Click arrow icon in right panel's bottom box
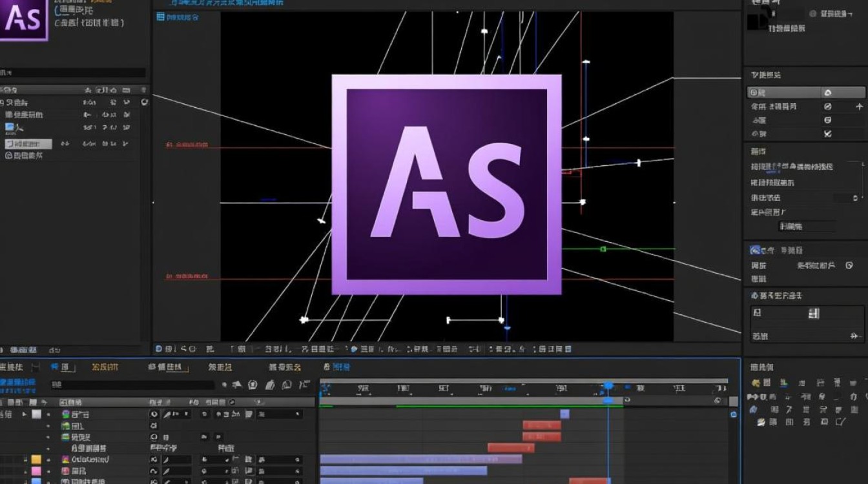Viewport: 868px width, 484px height. click(x=855, y=336)
